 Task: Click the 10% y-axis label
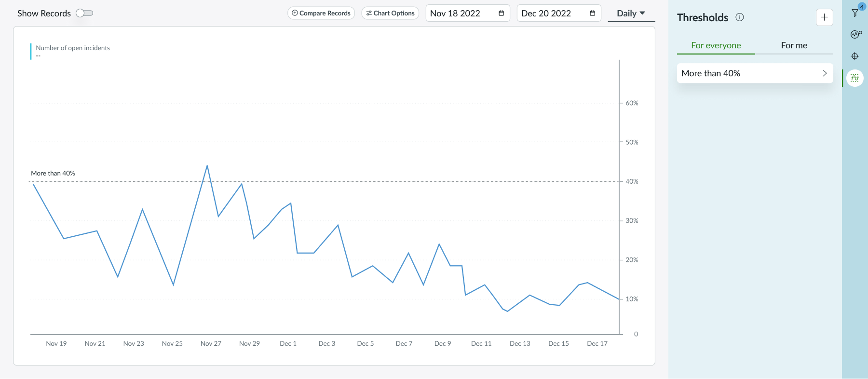pyautogui.click(x=632, y=299)
